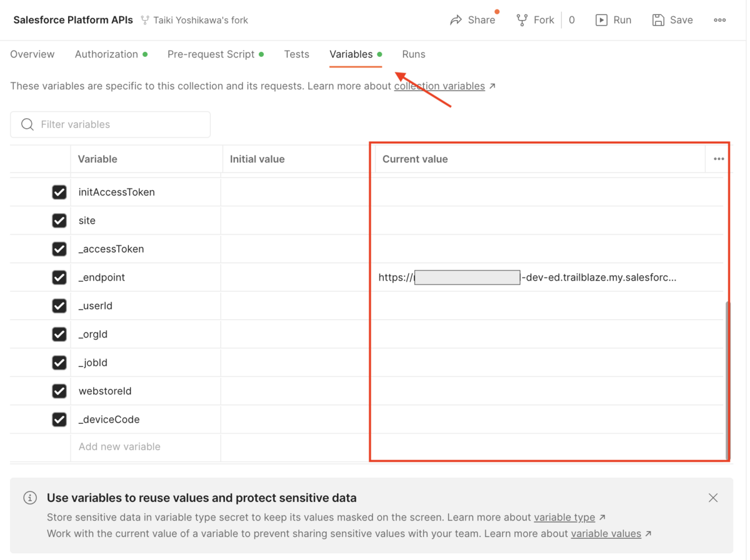Toggle the _jobId variable checkbox

point(59,362)
